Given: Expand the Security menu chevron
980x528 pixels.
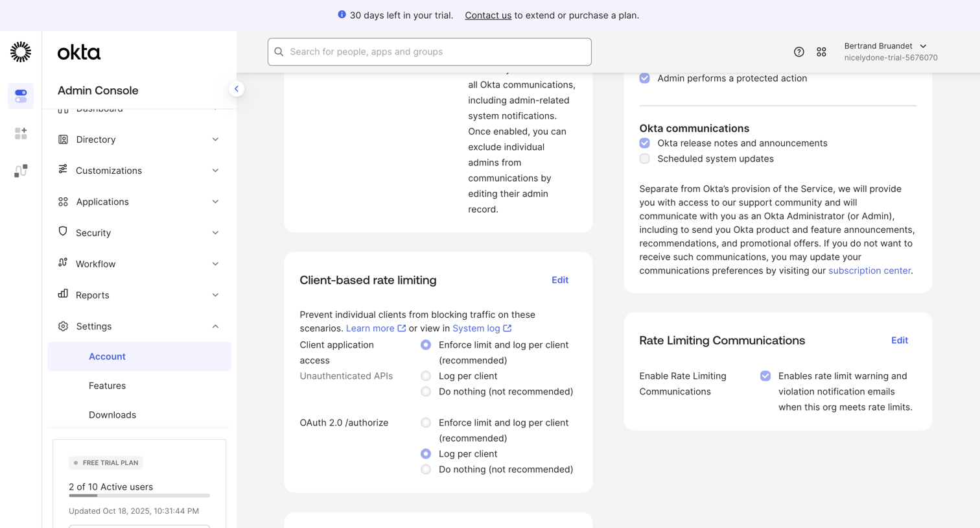Looking at the screenshot, I should point(215,233).
